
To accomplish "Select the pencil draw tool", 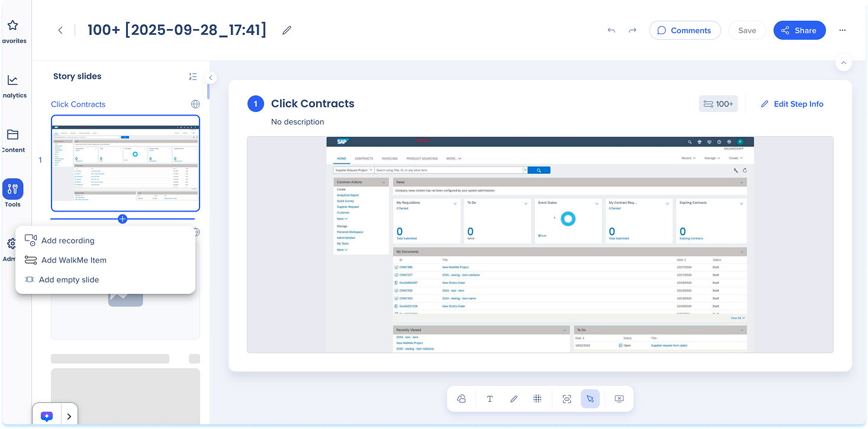I will click(x=513, y=399).
